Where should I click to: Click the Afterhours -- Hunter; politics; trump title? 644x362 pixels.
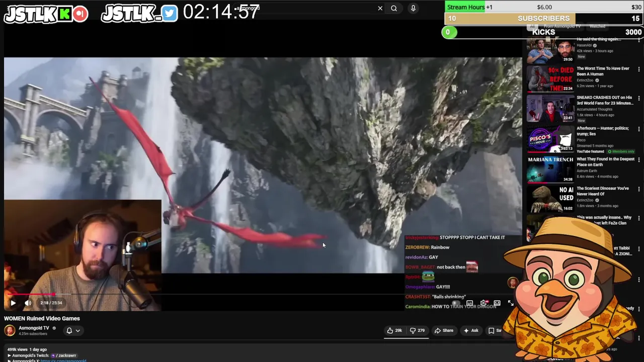[603, 131]
